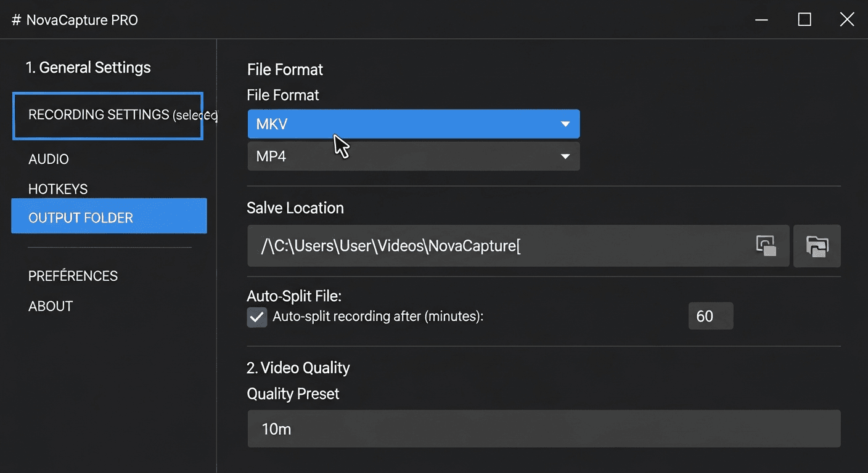Image resolution: width=868 pixels, height=473 pixels.
Task: Maximize the application window
Action: coord(804,19)
